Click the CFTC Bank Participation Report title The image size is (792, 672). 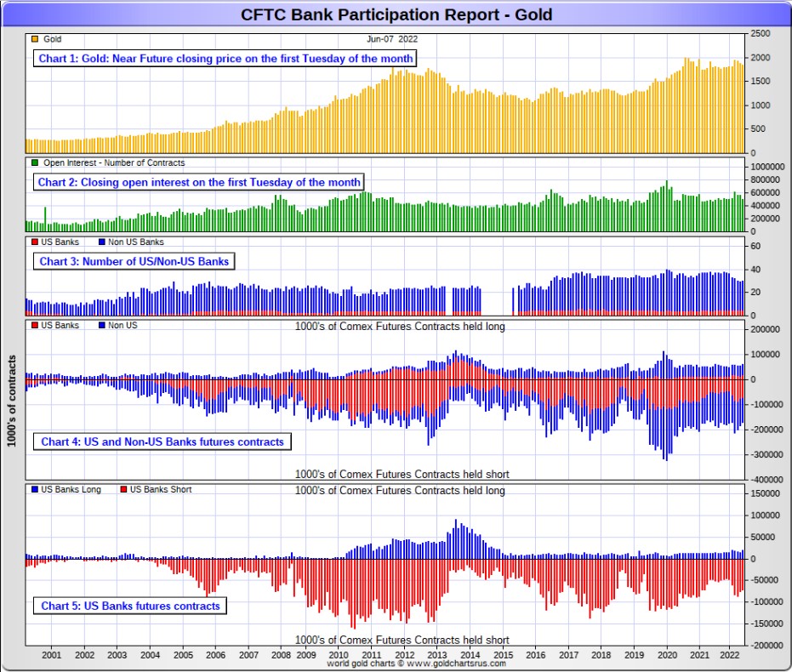pyautogui.click(x=396, y=14)
